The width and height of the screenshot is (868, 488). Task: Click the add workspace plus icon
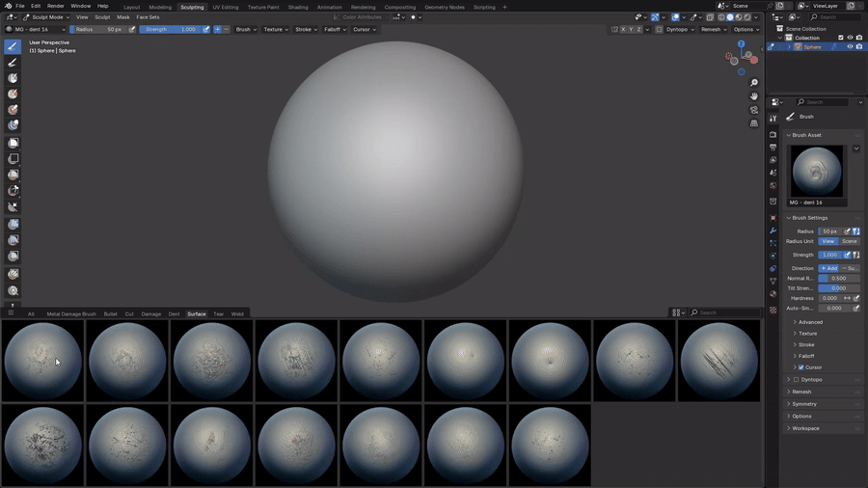tap(504, 7)
